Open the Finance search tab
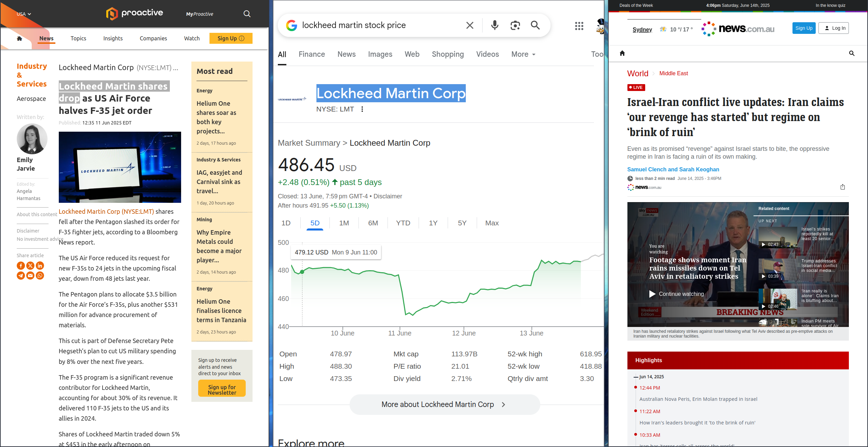This screenshot has height=447, width=868. point(312,54)
